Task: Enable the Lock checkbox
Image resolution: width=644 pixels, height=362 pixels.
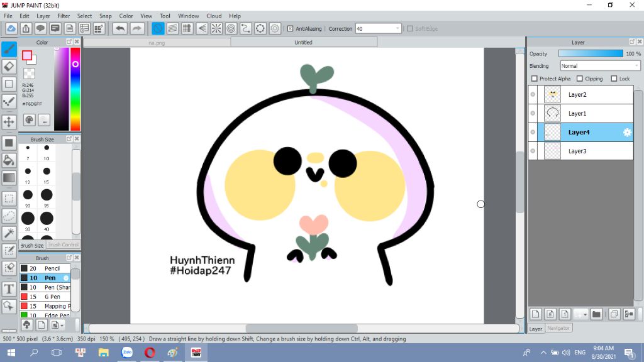Action: click(614, 79)
